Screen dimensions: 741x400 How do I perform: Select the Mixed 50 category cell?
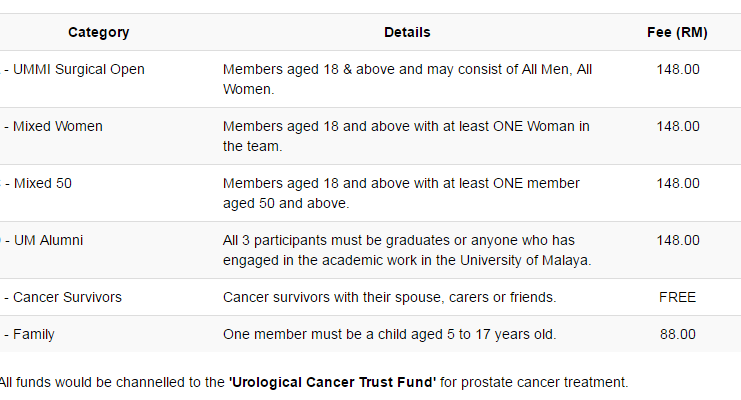(37, 183)
